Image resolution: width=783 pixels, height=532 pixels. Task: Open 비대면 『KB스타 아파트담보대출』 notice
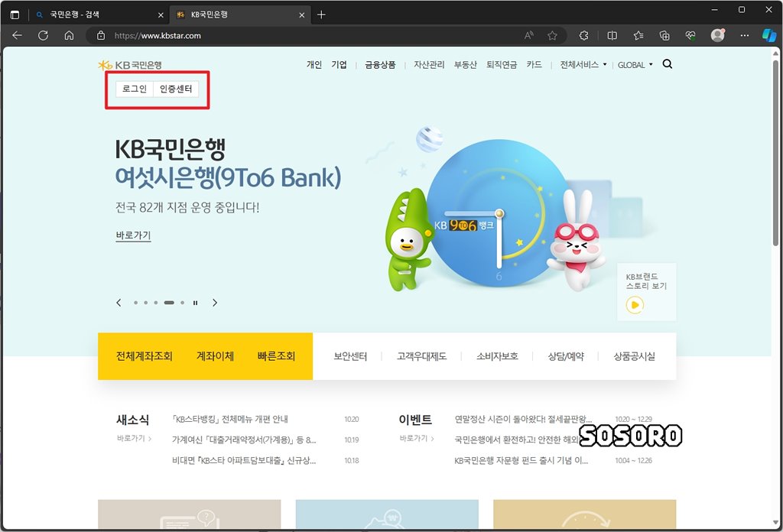pyautogui.click(x=244, y=460)
